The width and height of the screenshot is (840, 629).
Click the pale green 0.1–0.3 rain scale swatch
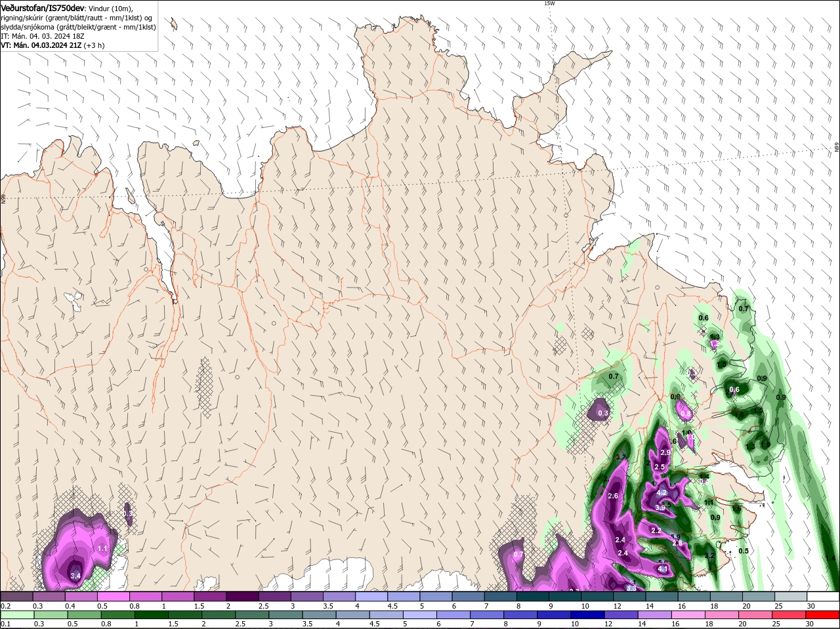coord(18,615)
